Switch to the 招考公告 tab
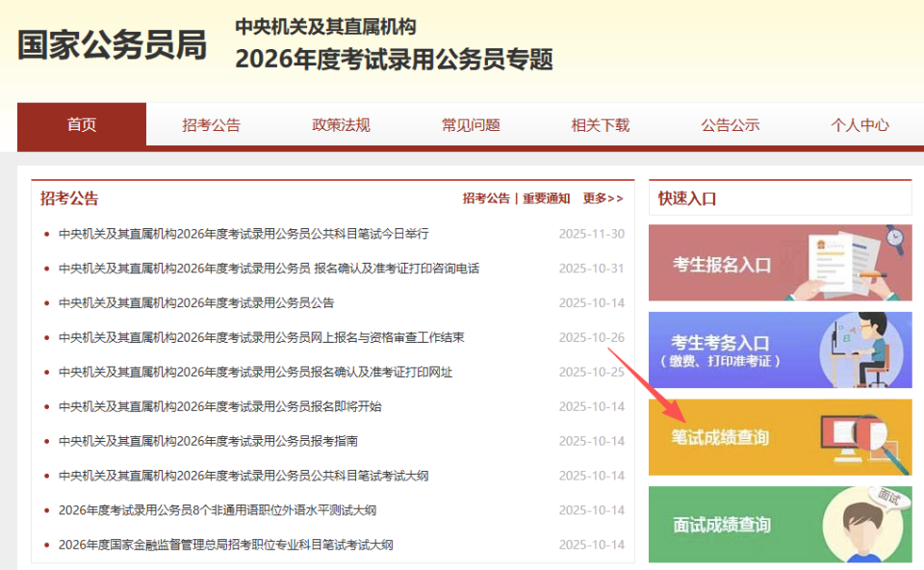The width and height of the screenshot is (924, 570). (x=211, y=125)
